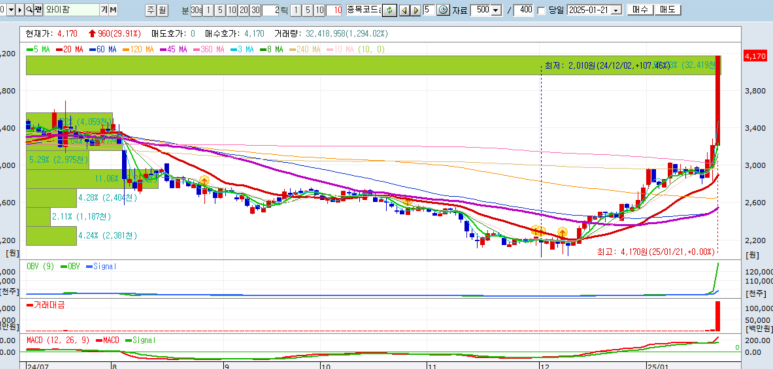Viewport: 773px width, 369px height.
Task: Select the 20 minute interval button
Action: click(244, 10)
